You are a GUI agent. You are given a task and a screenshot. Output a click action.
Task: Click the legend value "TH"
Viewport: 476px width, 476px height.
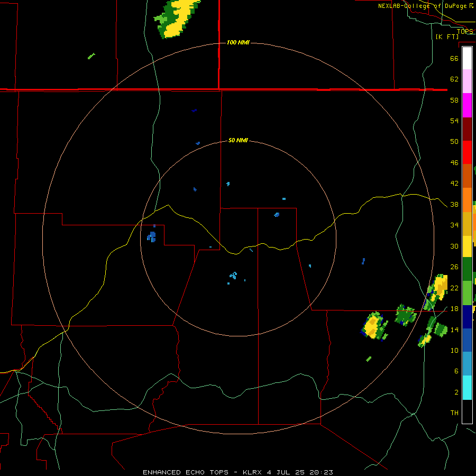[454, 413]
